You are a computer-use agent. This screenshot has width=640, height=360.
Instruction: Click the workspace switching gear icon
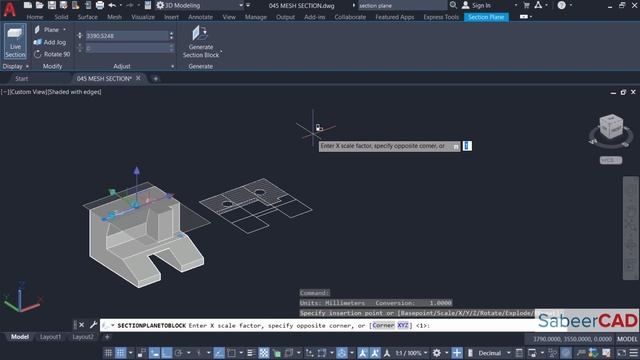(x=437, y=353)
